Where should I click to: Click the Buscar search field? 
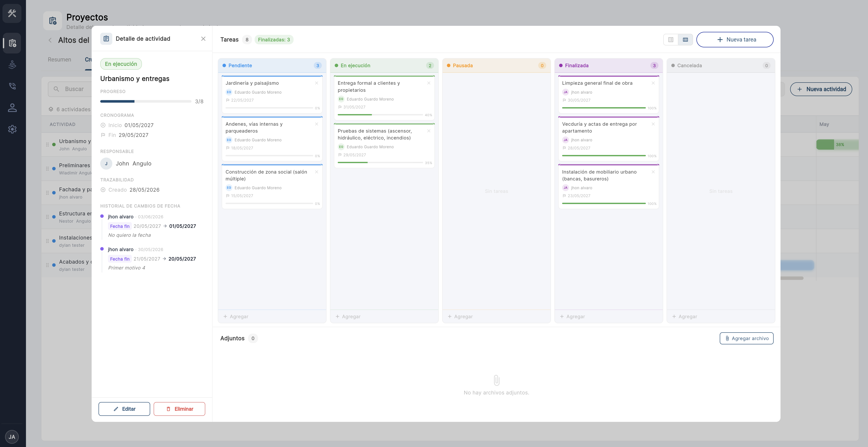click(x=70, y=89)
